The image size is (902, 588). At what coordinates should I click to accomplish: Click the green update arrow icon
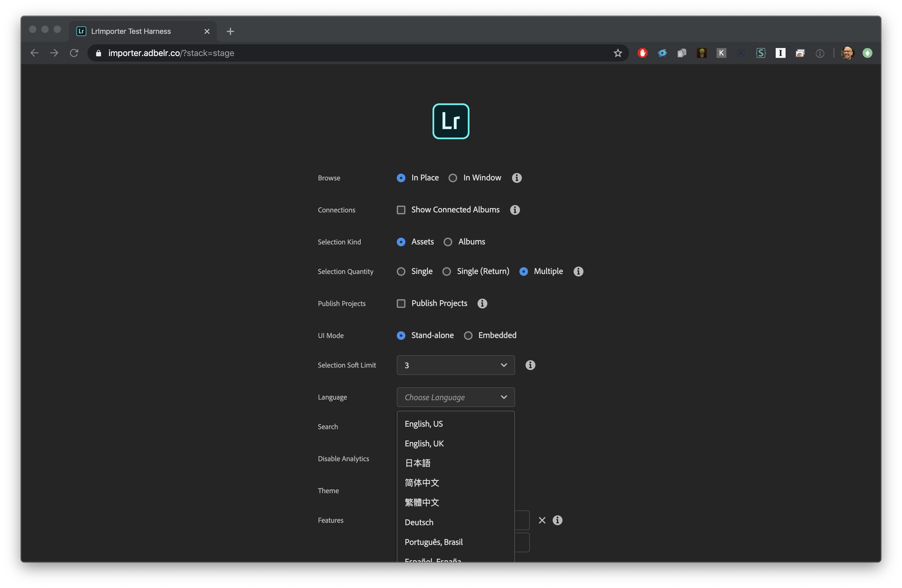[x=867, y=53]
